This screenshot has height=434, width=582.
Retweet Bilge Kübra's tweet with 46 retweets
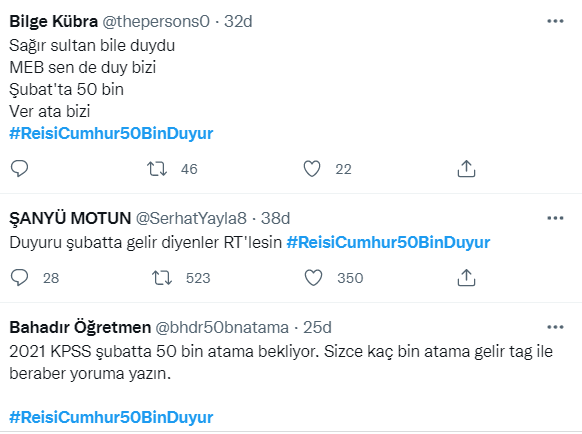coord(157,169)
